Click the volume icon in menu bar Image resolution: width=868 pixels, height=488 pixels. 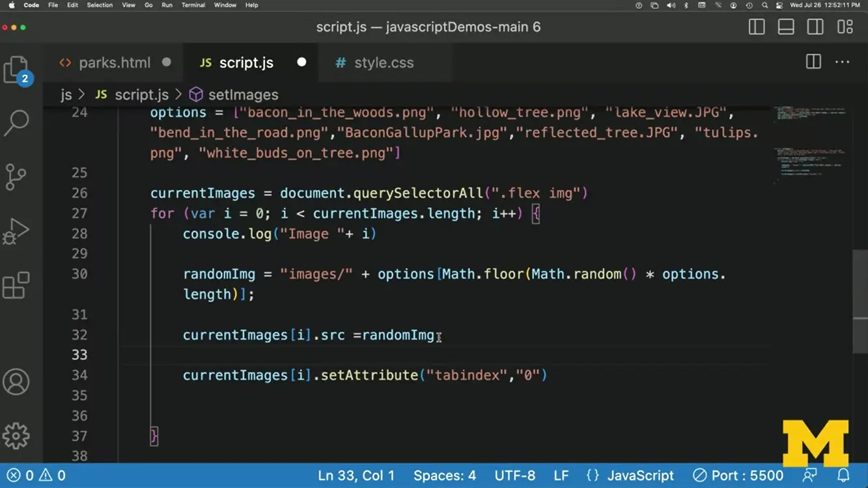(x=671, y=5)
